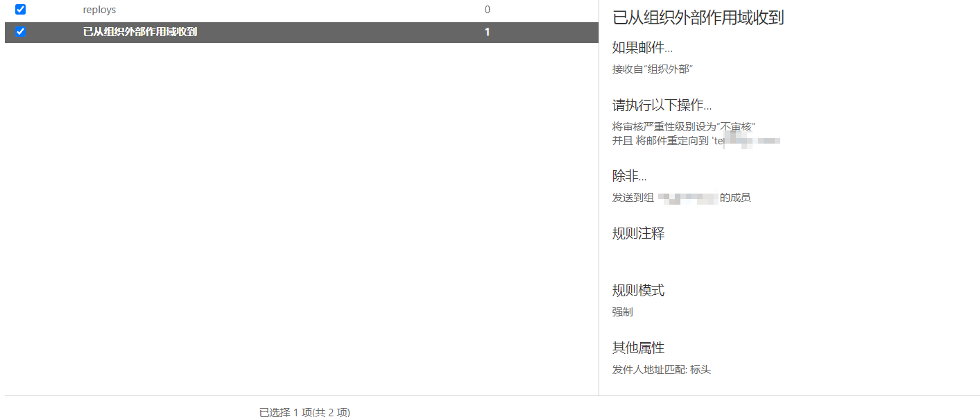The image size is (980, 417).
Task: Uncheck the reploys rule checkbox
Action: point(20,10)
